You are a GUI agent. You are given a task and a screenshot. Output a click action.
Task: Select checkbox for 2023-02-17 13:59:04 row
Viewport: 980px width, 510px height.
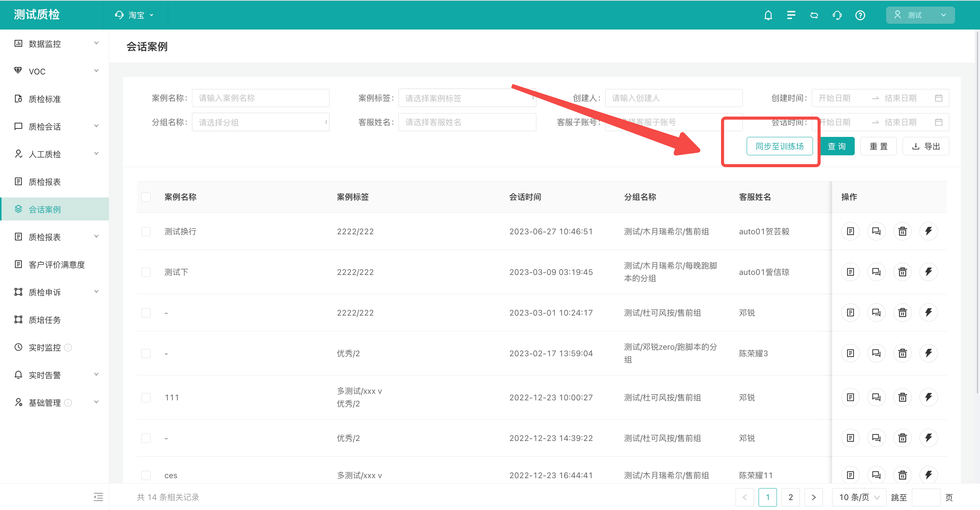point(146,354)
